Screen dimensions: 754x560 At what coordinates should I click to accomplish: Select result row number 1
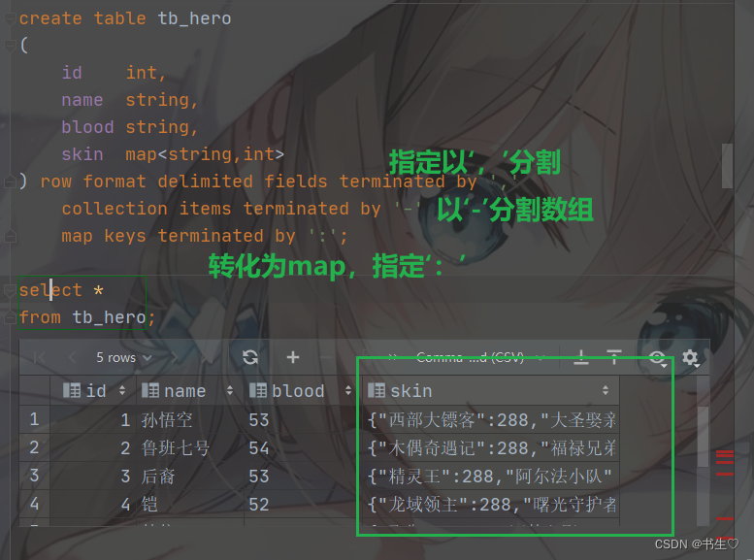35,419
